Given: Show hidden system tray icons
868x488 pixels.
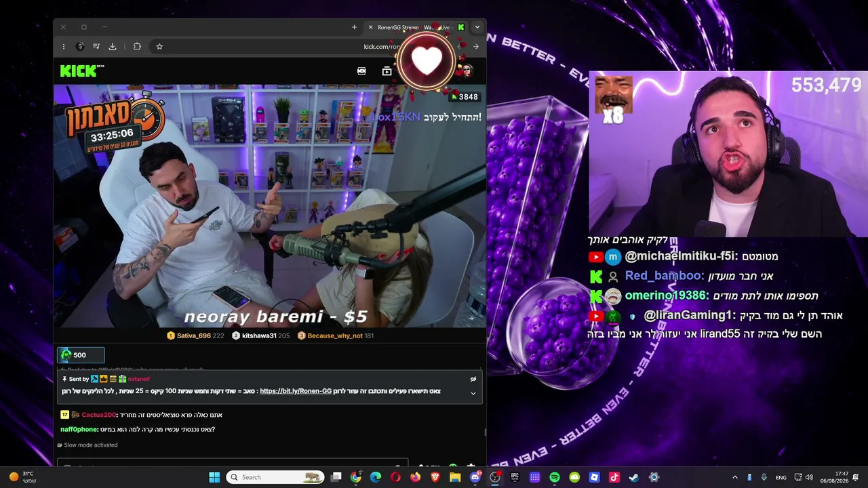Looking at the screenshot, I should tap(734, 477).
